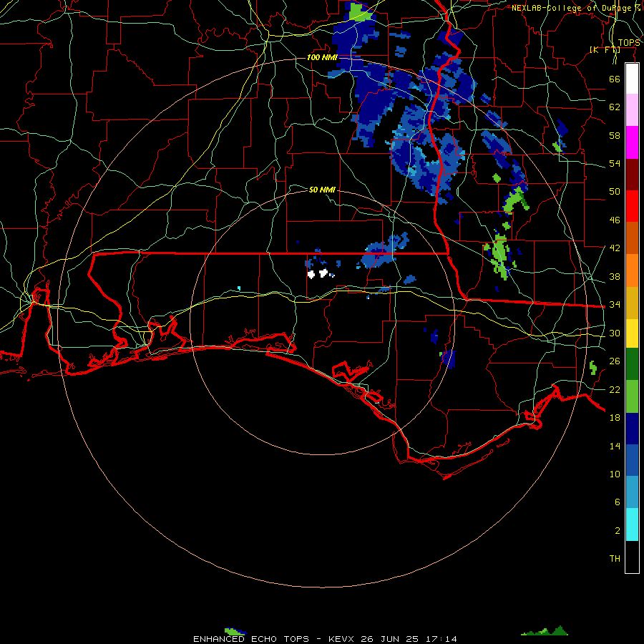The width and height of the screenshot is (644, 644).
Task: Click the 50 NMI range ring label
Action: pyautogui.click(x=322, y=190)
